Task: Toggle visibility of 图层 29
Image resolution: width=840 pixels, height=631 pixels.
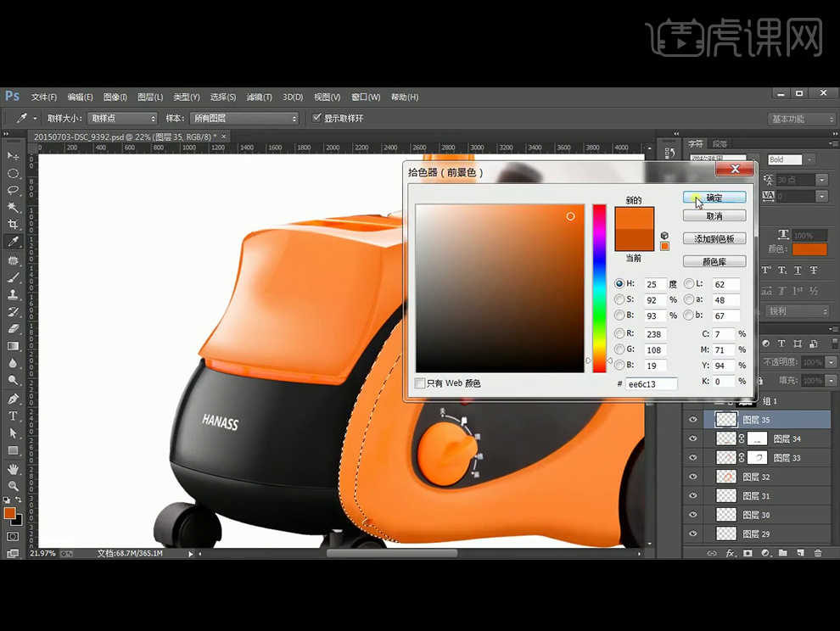Action: coord(692,533)
